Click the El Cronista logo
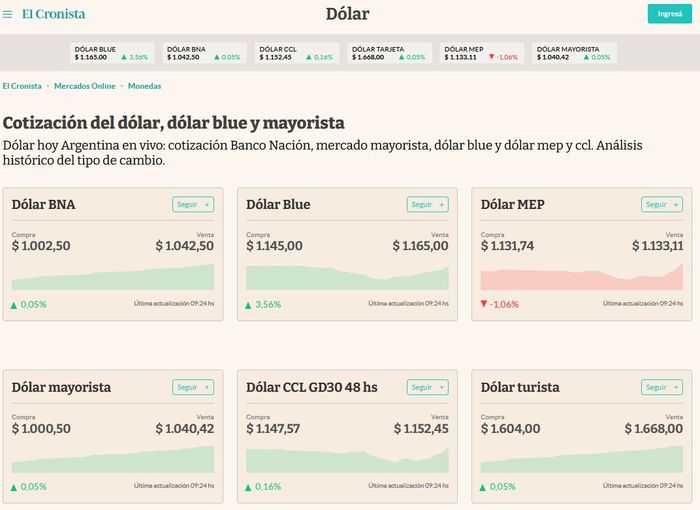 tap(54, 14)
